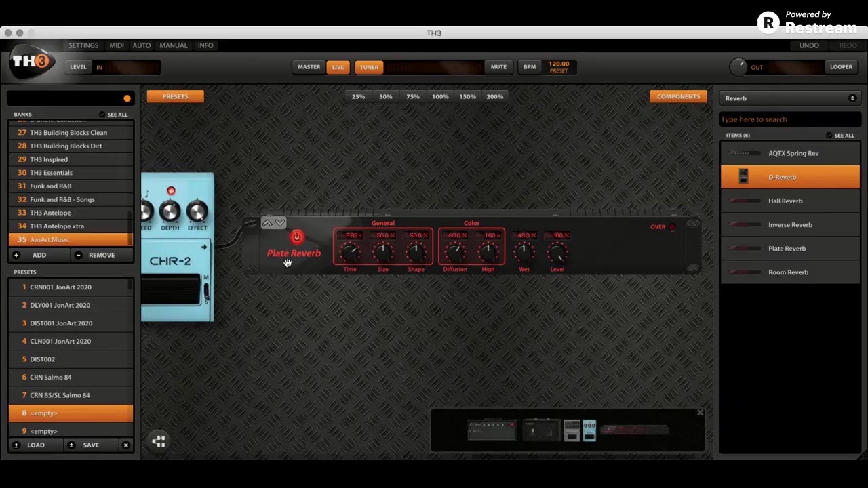
Task: Click the reverb rack icon in minimap
Action: (635, 430)
